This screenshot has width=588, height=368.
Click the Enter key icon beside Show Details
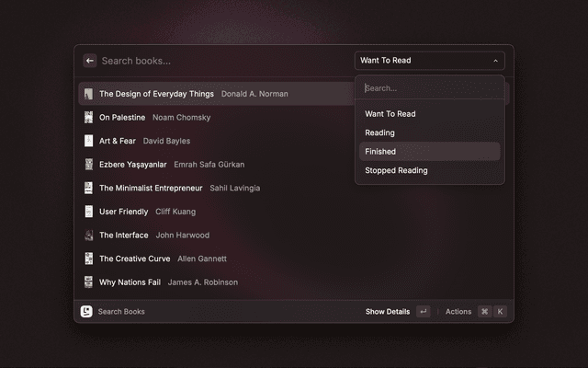coord(423,312)
